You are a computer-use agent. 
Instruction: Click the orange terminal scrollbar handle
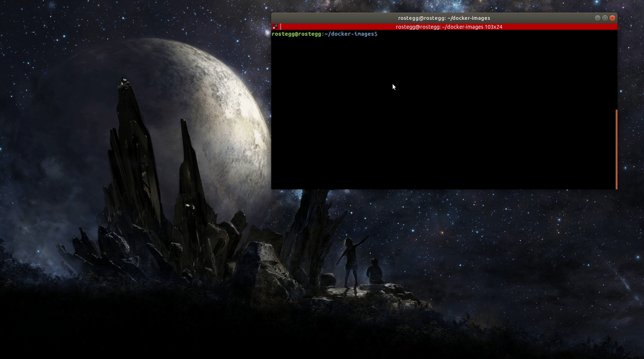coord(616,149)
